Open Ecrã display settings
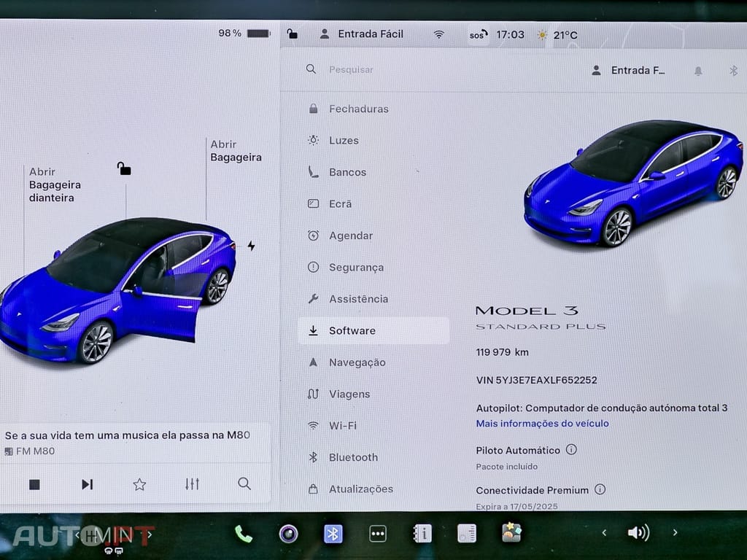The width and height of the screenshot is (747, 560). (x=340, y=204)
